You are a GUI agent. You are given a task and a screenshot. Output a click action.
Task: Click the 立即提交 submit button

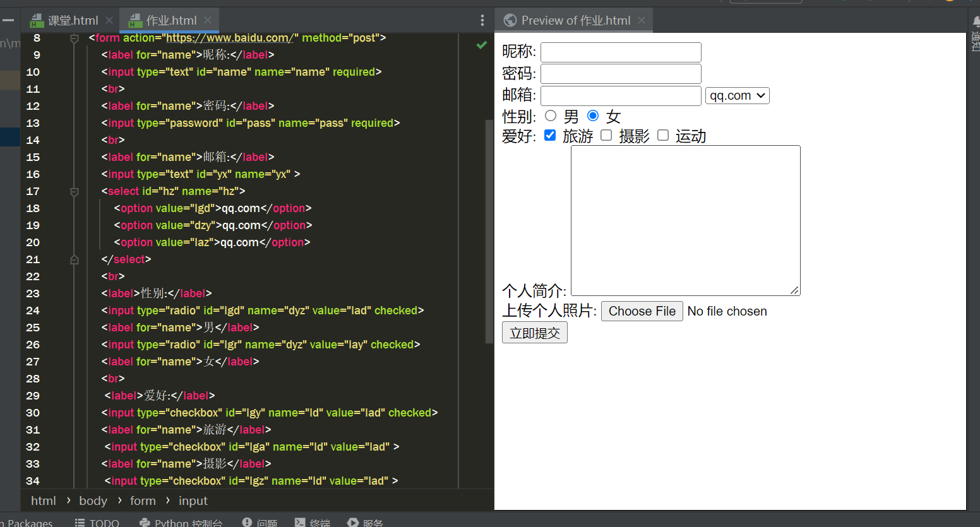click(534, 333)
